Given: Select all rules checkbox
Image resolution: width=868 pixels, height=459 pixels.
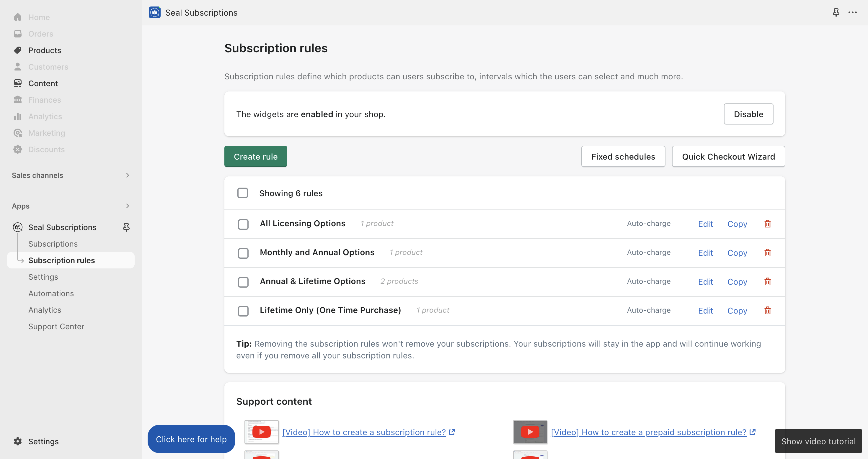Looking at the screenshot, I should (243, 193).
